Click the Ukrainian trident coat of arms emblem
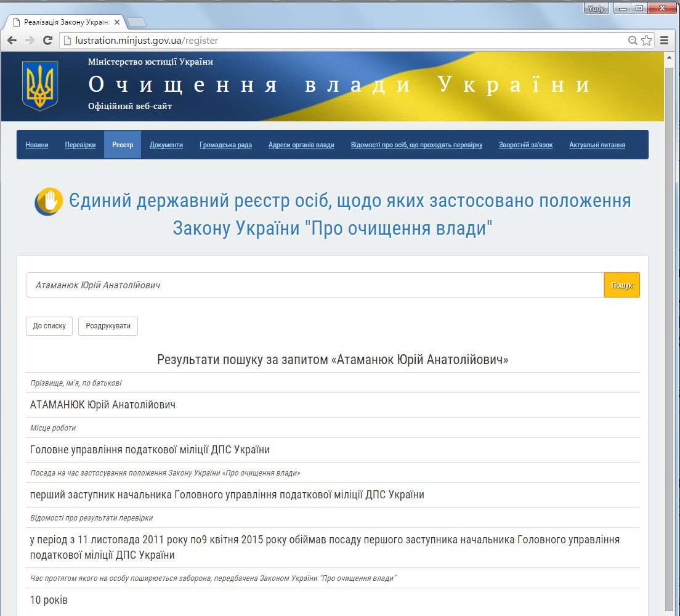 pos(39,86)
